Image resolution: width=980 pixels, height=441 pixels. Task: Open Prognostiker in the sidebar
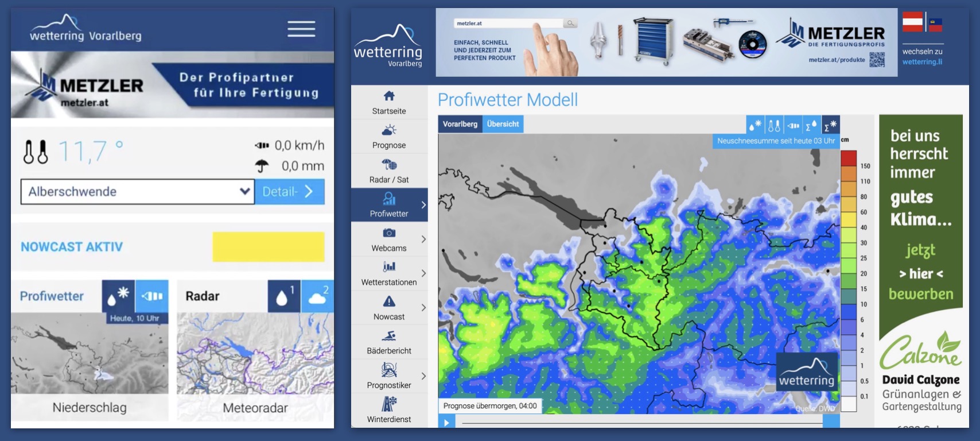pyautogui.click(x=389, y=376)
